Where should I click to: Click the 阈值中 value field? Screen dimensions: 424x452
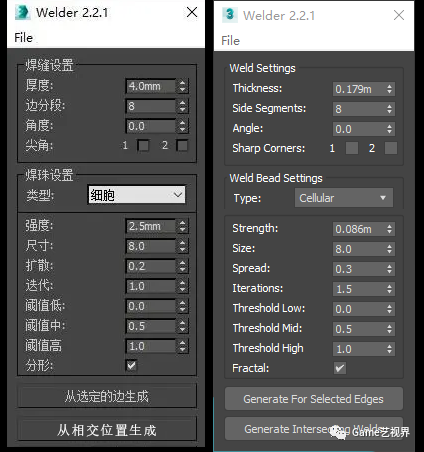click(151, 326)
